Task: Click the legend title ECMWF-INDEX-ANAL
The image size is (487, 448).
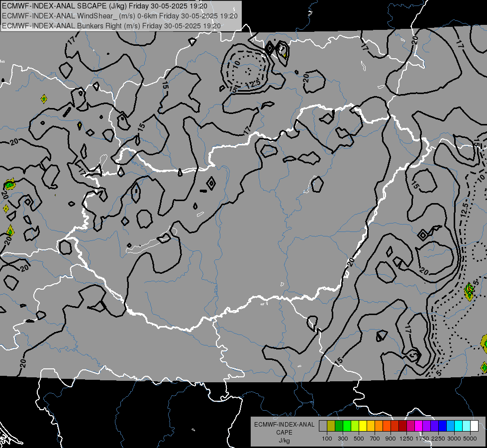Action: (x=284, y=425)
